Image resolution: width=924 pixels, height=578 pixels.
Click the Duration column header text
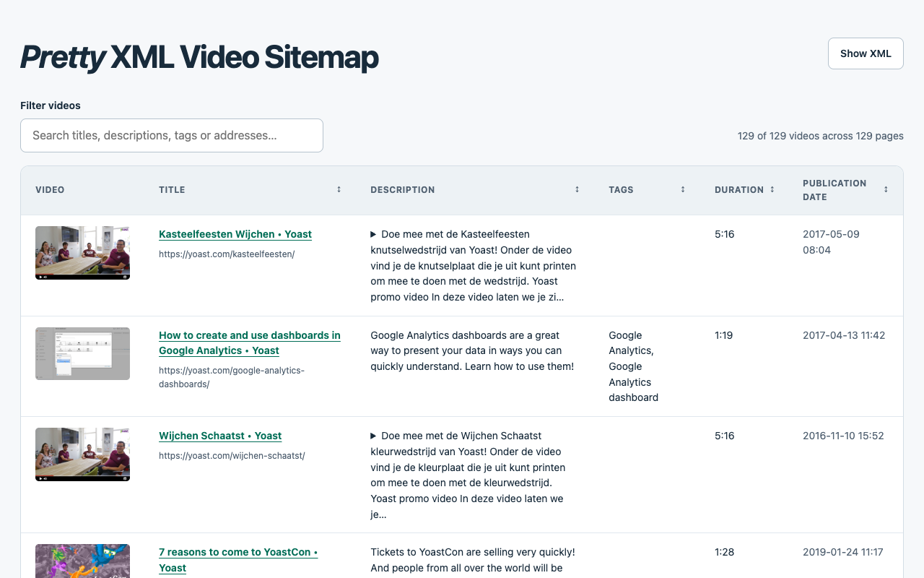[739, 189]
